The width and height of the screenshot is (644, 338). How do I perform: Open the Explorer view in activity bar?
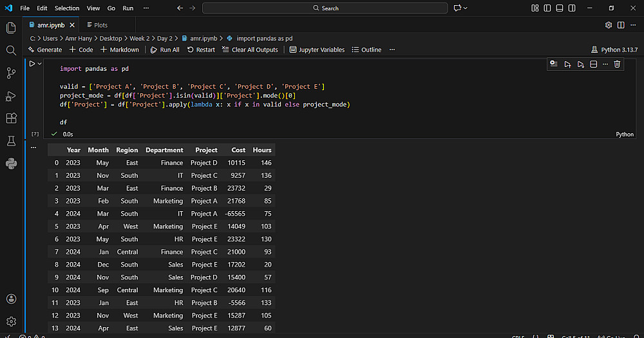(x=11, y=28)
